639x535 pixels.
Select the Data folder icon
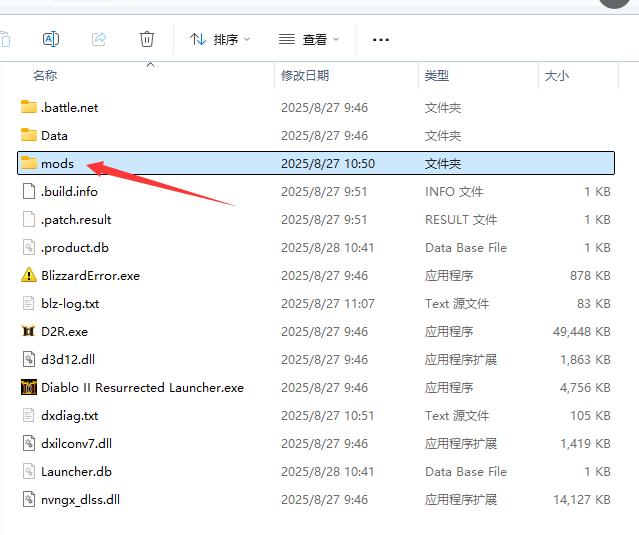29,135
